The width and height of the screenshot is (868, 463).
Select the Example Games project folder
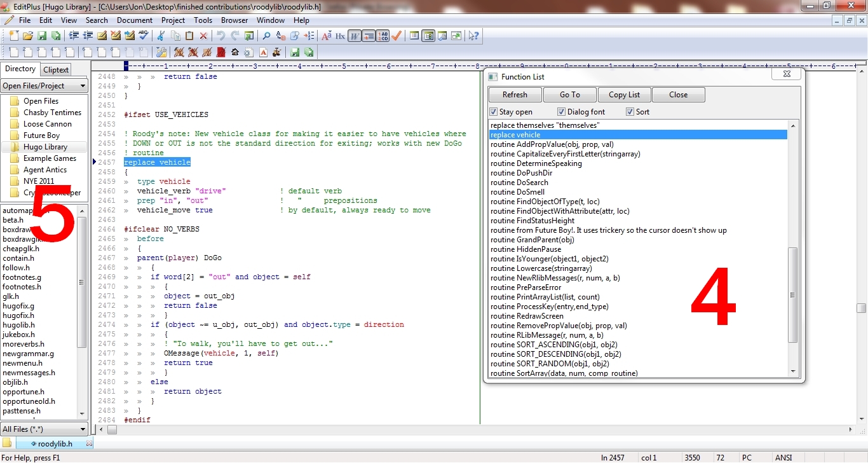tap(50, 158)
